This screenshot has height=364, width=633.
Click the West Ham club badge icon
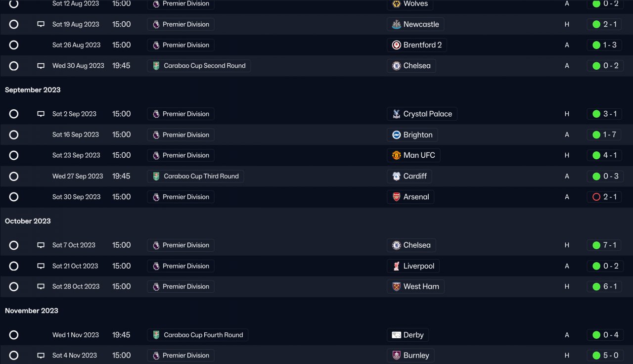pyautogui.click(x=396, y=286)
